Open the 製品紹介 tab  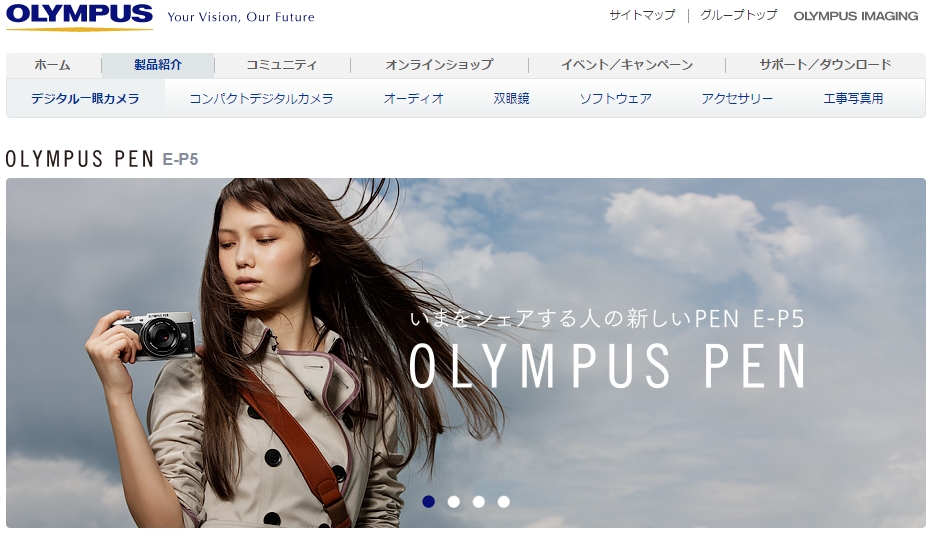158,65
